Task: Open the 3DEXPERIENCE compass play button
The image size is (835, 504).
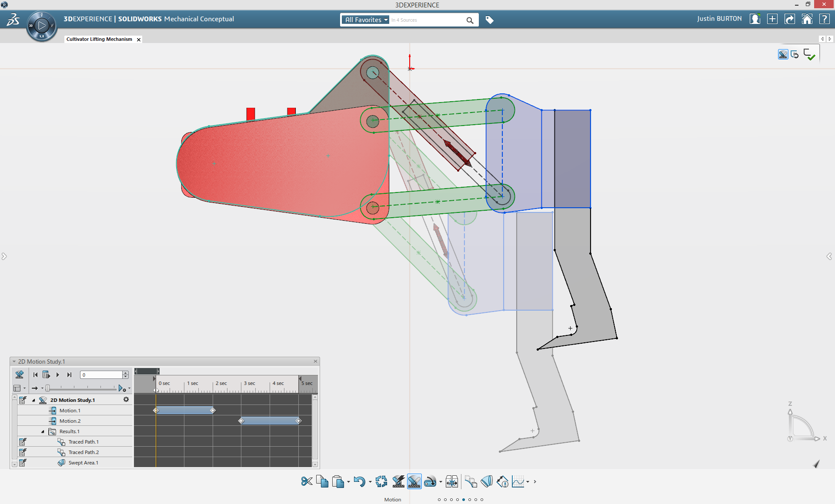Action: 42,26
